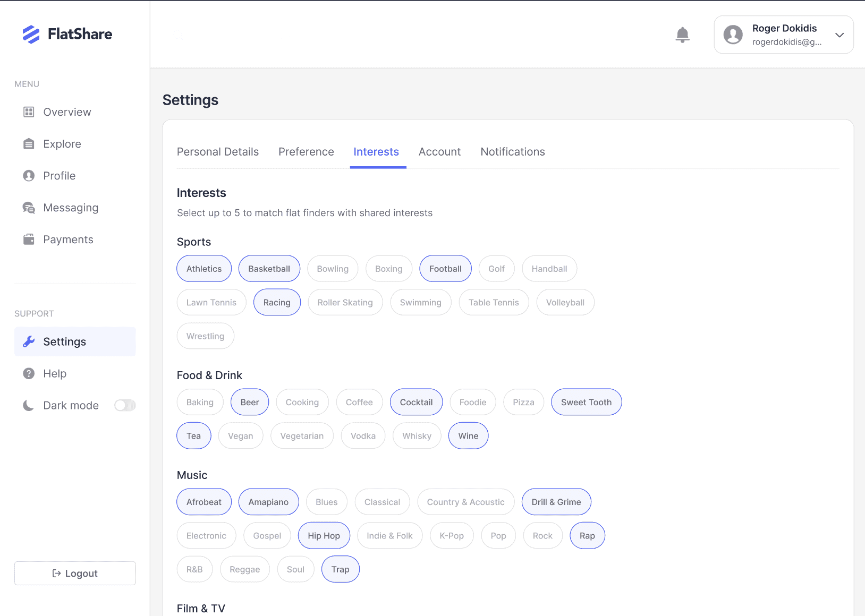The height and width of the screenshot is (616, 865).
Task: Open the Notifications tab
Action: [x=513, y=152]
